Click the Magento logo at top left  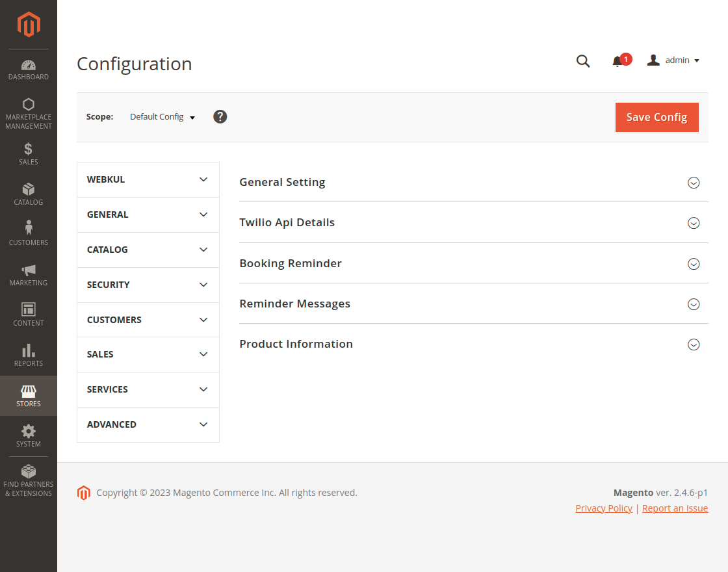coord(29,25)
